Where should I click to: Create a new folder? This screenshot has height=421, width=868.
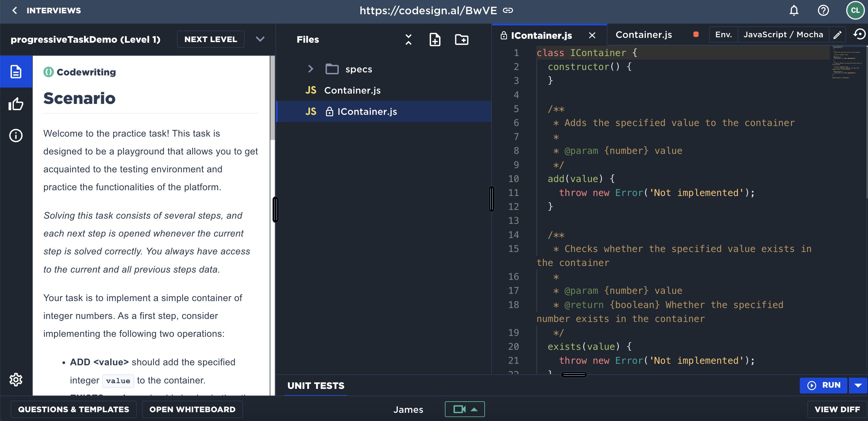pos(462,39)
